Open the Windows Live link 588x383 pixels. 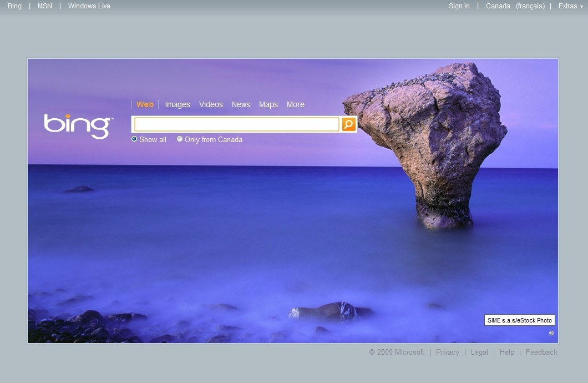click(x=89, y=6)
